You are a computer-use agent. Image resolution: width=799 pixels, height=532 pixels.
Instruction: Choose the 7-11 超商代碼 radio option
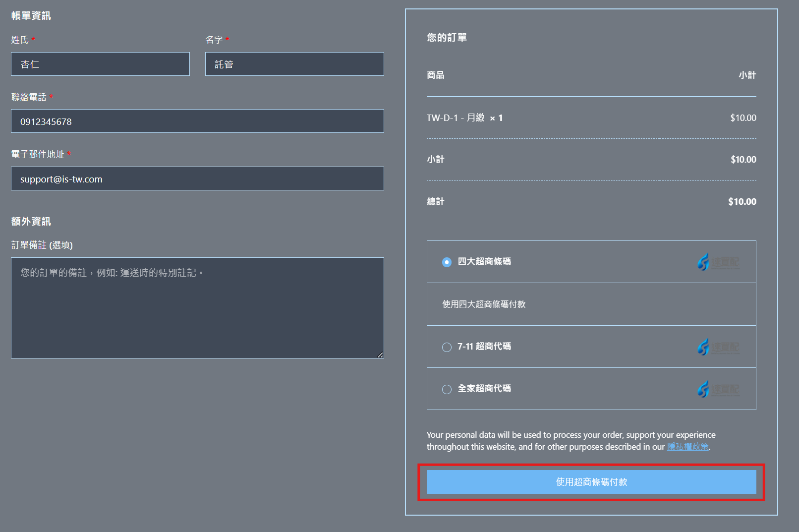click(447, 347)
